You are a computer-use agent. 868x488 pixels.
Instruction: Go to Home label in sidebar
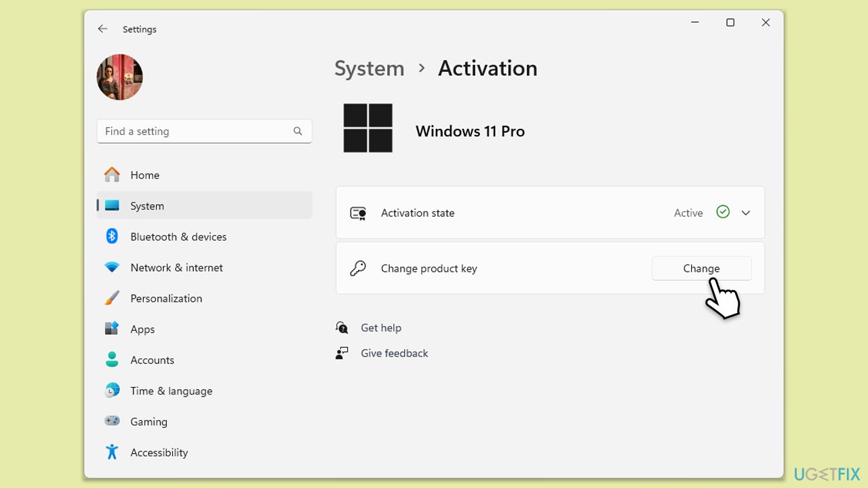coord(144,175)
